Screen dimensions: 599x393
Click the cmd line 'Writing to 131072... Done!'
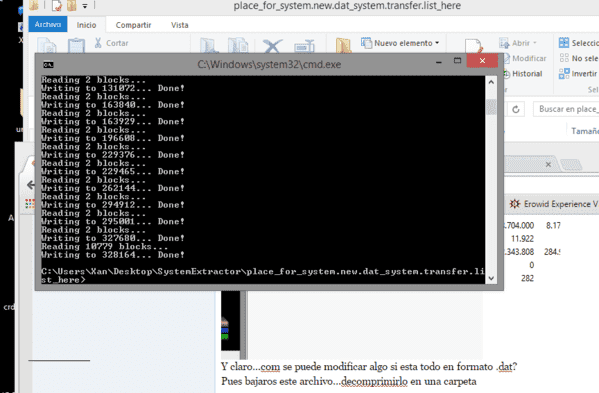[x=113, y=88]
